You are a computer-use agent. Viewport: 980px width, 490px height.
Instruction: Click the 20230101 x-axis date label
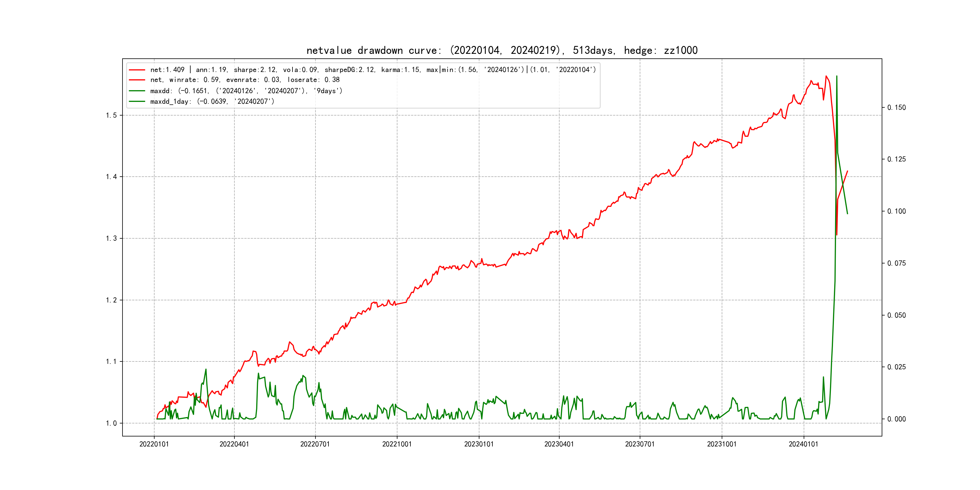click(x=479, y=444)
